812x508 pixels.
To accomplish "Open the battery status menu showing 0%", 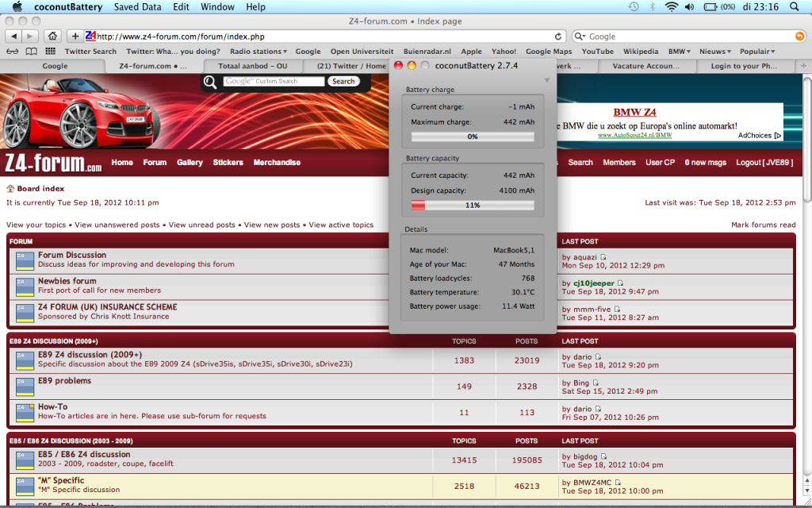I will pos(719,6).
